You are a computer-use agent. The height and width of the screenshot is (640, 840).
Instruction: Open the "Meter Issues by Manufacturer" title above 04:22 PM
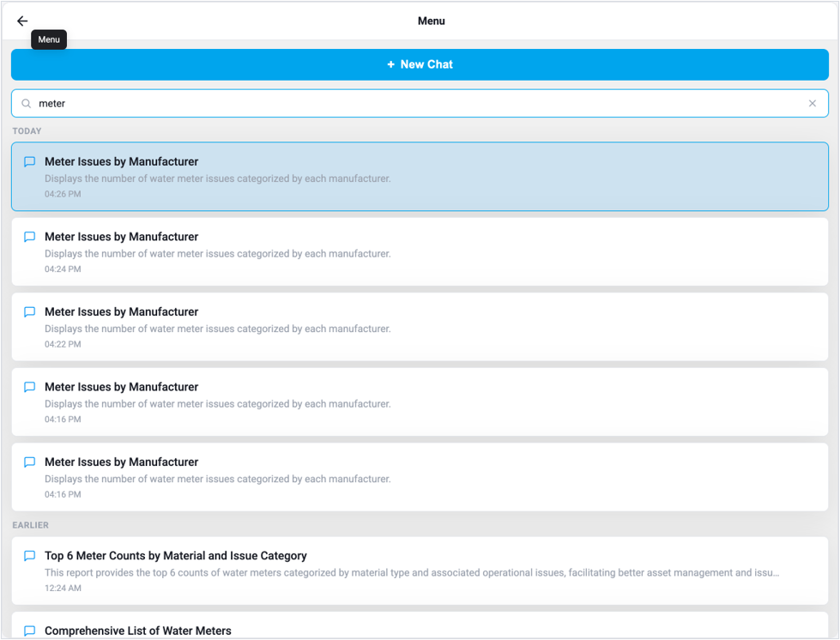[x=122, y=311]
